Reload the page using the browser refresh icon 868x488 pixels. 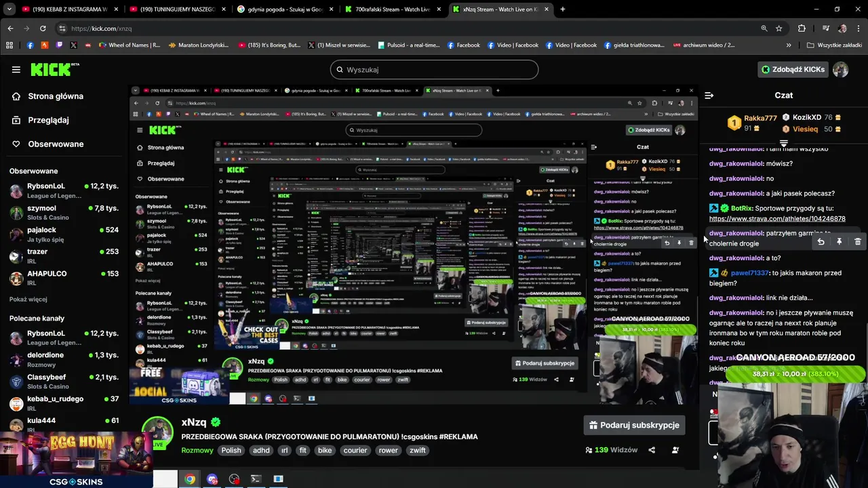tap(43, 28)
